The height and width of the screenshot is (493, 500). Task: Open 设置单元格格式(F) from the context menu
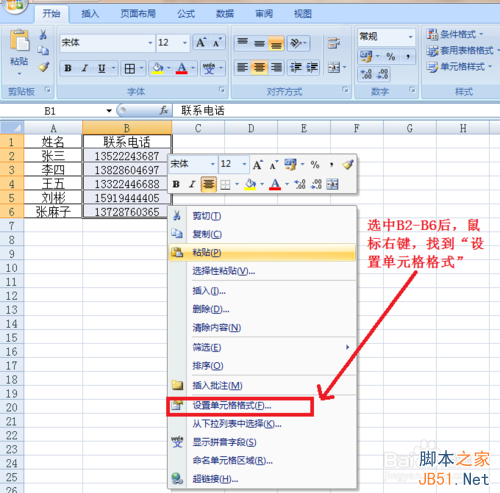pyautogui.click(x=262, y=406)
